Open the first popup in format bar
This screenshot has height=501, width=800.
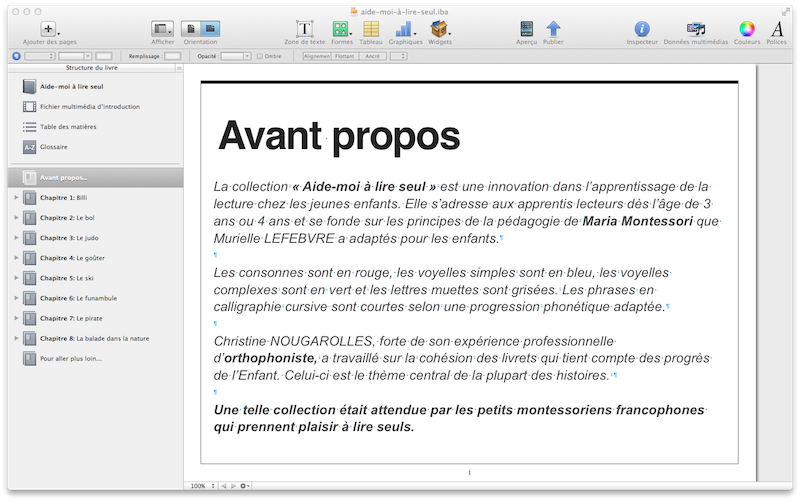tap(40, 56)
